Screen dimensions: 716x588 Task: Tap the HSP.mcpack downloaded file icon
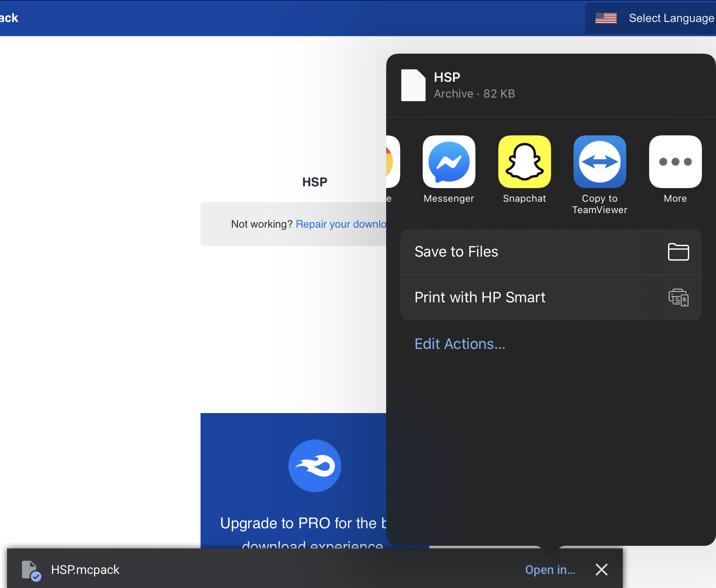(x=31, y=570)
